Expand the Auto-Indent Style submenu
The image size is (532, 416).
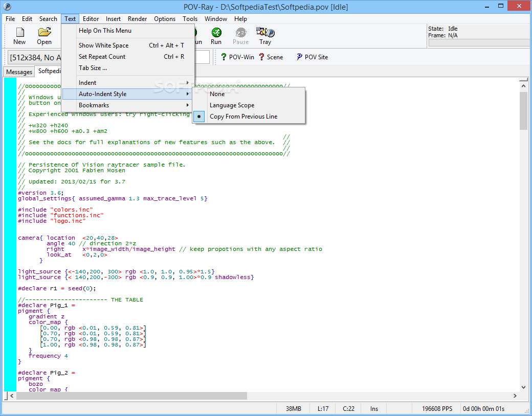(x=128, y=94)
